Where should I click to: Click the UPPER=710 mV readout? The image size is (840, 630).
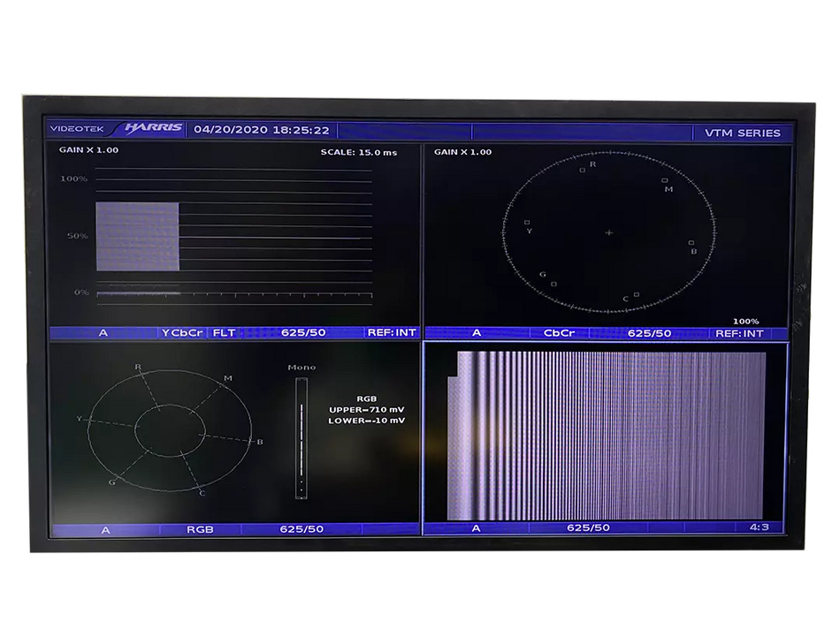click(366, 409)
